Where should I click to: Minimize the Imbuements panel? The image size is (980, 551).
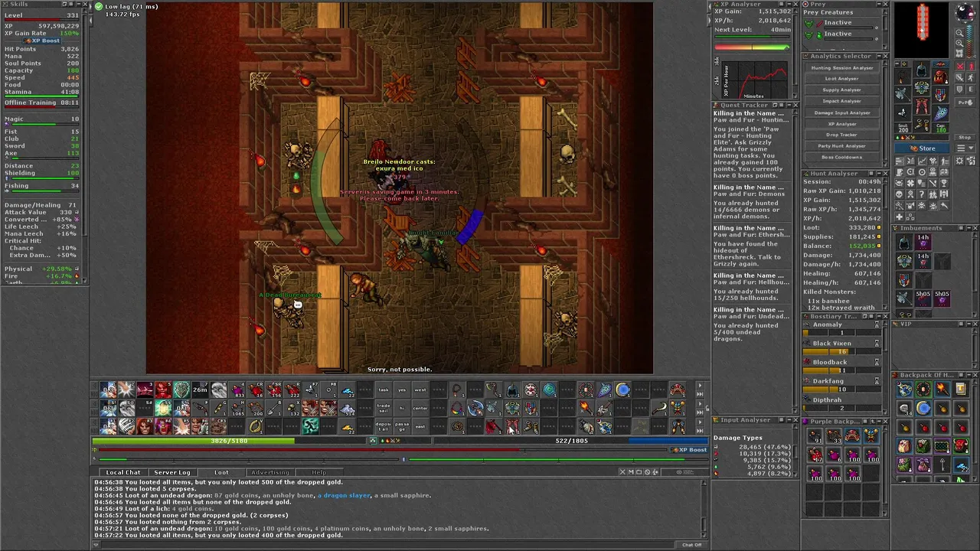point(969,228)
